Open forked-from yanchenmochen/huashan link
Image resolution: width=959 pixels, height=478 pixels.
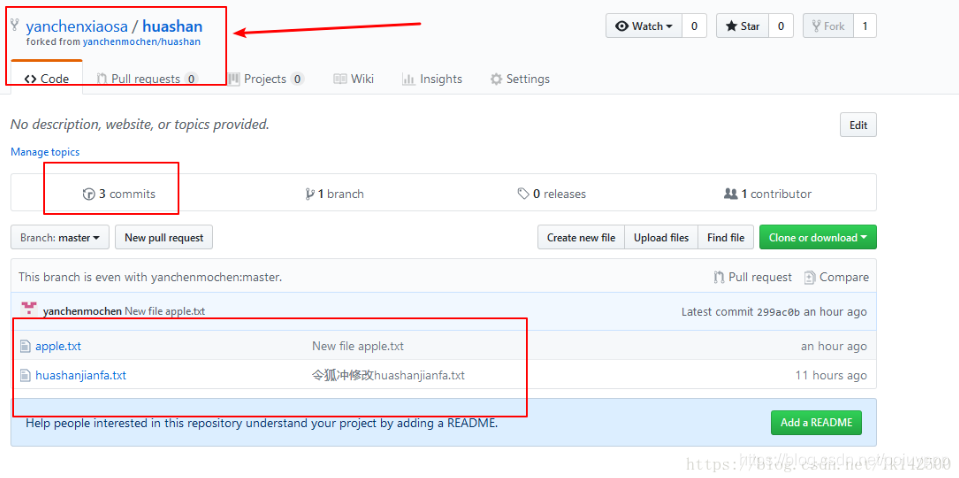pos(141,42)
